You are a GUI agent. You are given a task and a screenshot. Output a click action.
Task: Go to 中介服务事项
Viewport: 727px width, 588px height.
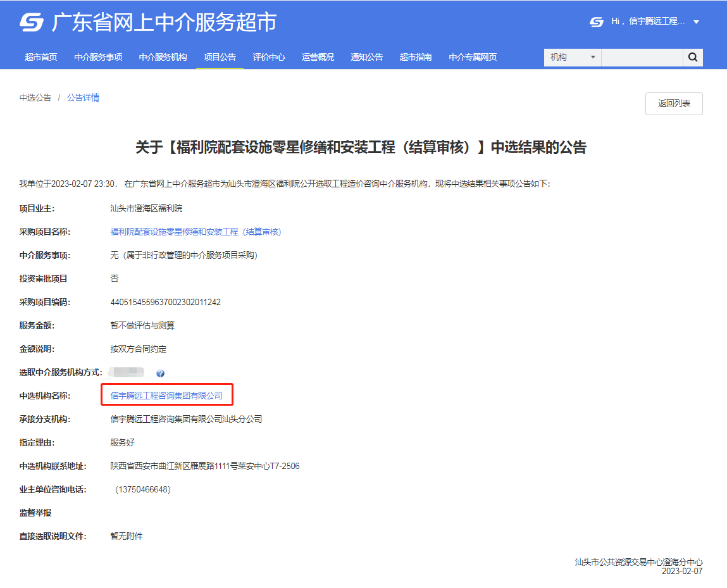pos(99,56)
